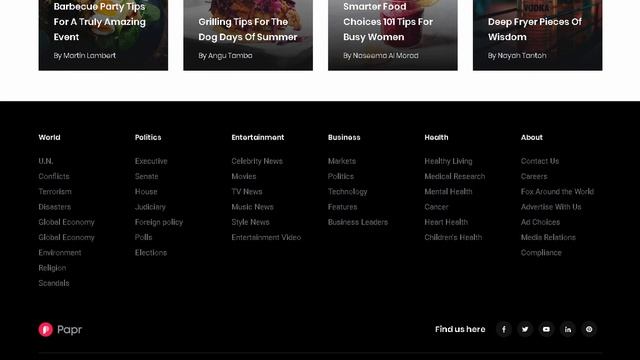640x360 pixels.
Task: Open the Children's Health link
Action: point(453,237)
